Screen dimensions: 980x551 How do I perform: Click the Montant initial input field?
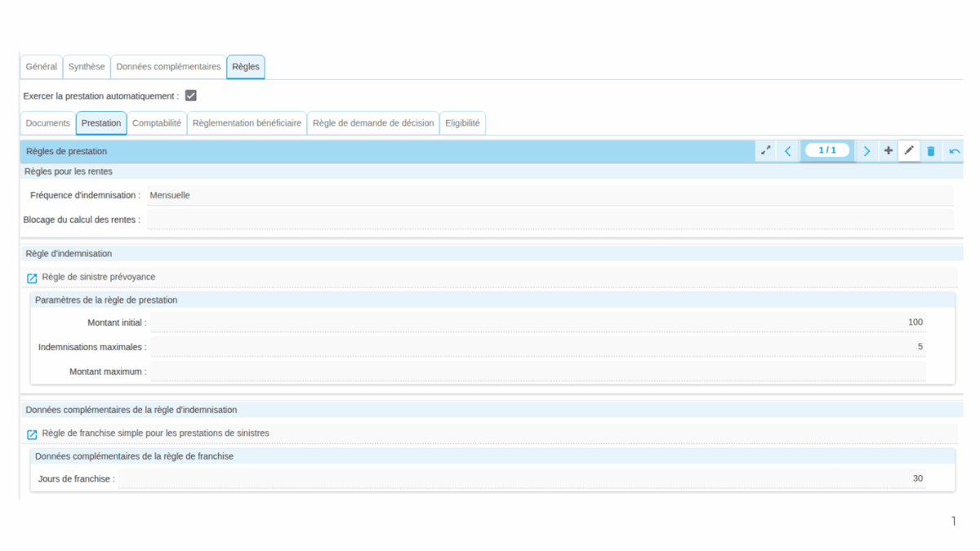click(x=537, y=322)
